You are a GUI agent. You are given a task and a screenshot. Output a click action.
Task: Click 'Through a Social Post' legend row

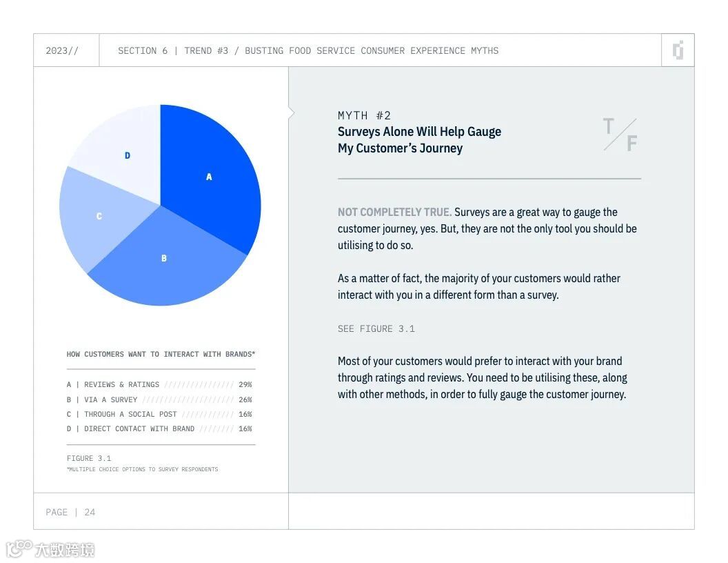159,414
